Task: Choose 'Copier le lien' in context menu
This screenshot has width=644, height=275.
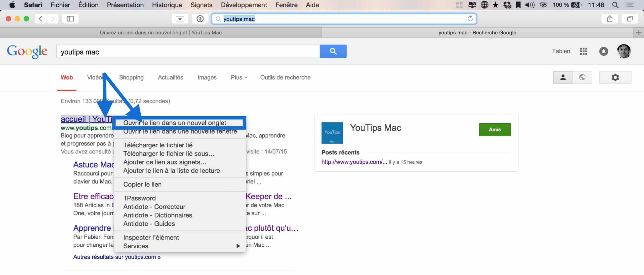Action: click(x=180, y=184)
